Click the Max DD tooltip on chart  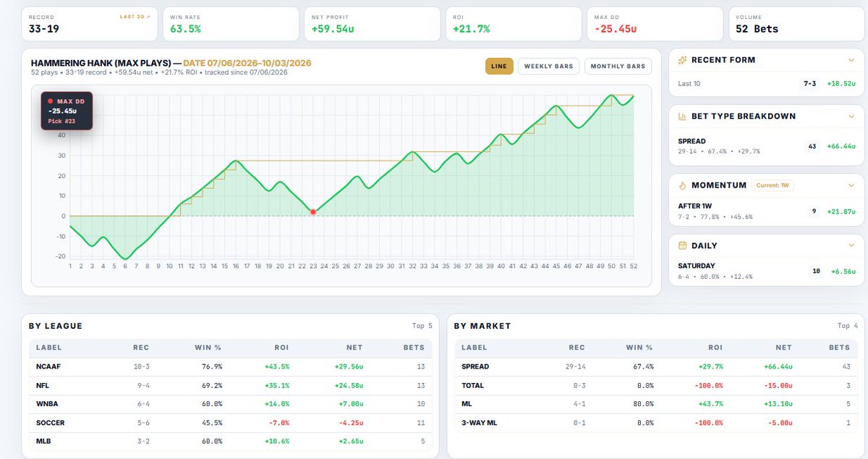(x=67, y=111)
